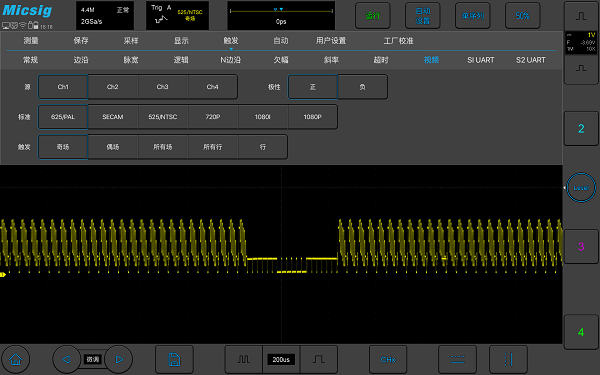The height and width of the screenshot is (375, 600).
Task: Open vertical cursors dashed-line icon
Action: pyautogui.click(x=508, y=359)
